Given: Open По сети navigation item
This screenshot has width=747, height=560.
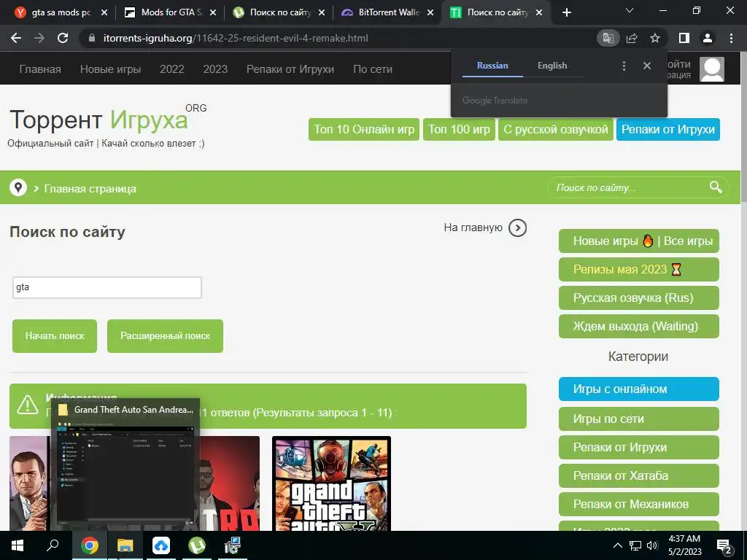Looking at the screenshot, I should click(x=373, y=69).
